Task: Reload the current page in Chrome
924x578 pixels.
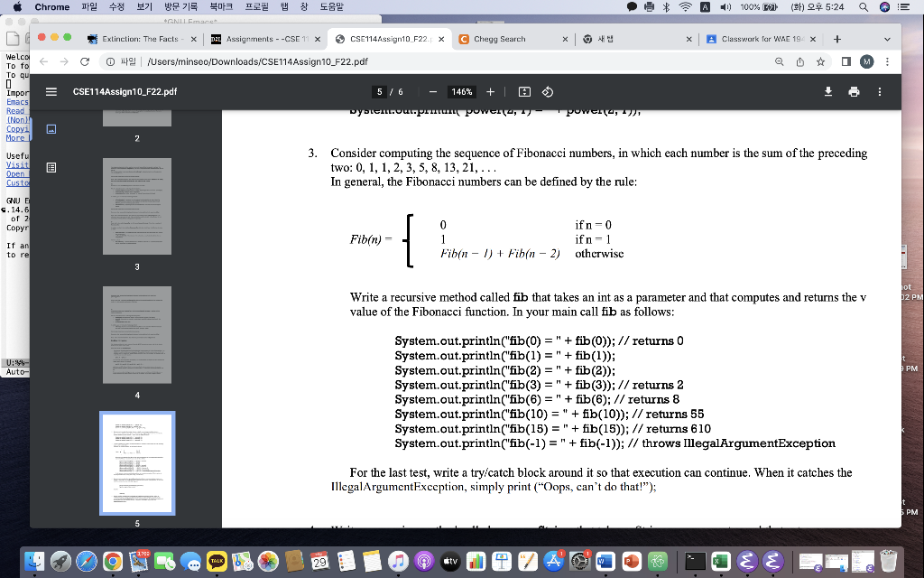Action: click(84, 62)
